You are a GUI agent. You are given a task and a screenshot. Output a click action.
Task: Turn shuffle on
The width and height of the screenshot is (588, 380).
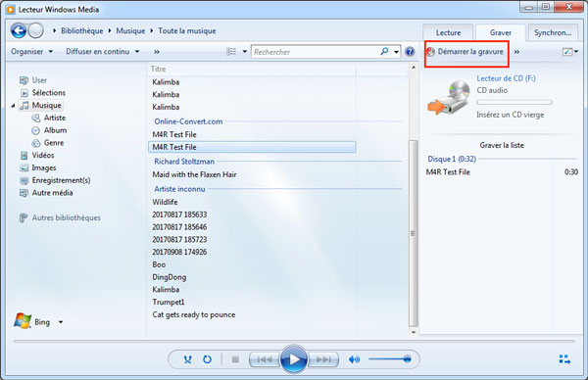coord(187,359)
